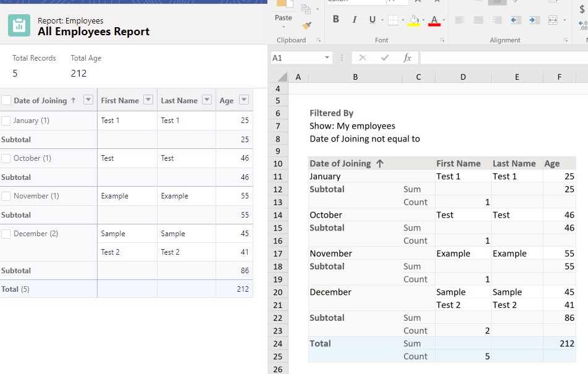Click the Format Painter brush icon
The image size is (588, 374).
pos(307,25)
